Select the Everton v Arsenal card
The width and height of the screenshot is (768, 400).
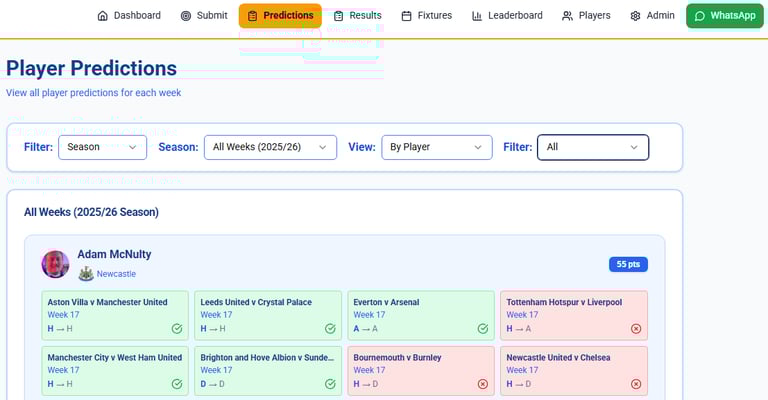[x=421, y=316]
